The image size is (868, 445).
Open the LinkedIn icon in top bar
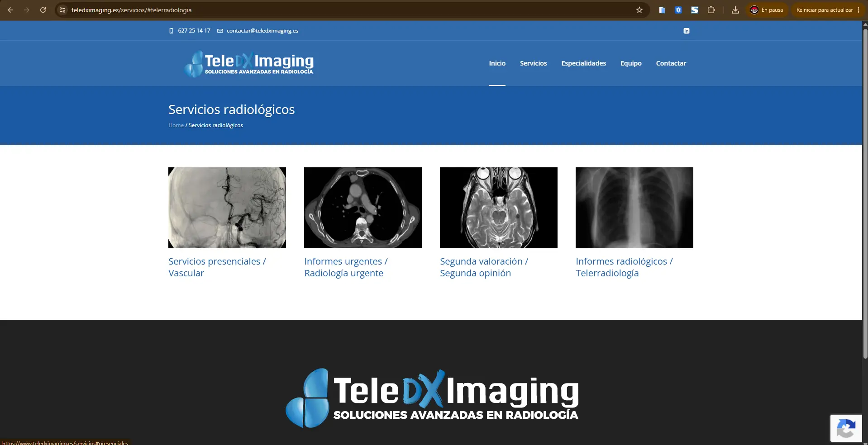coord(687,31)
